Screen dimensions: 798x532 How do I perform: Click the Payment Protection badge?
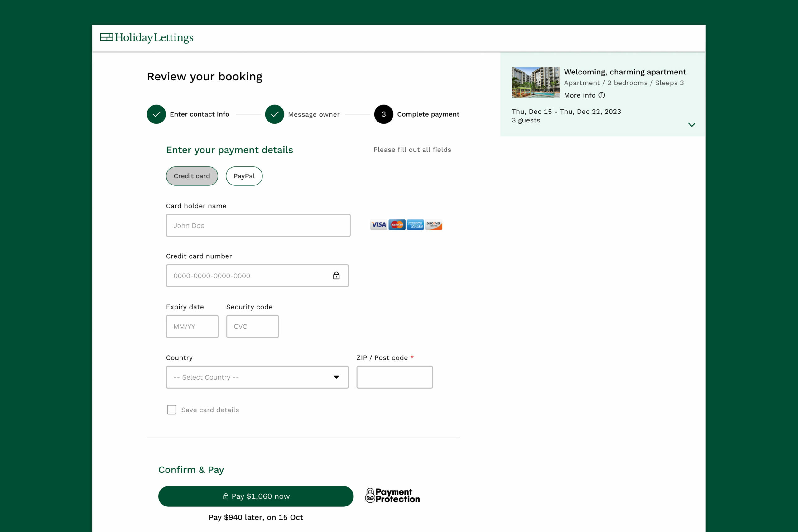coord(392,496)
